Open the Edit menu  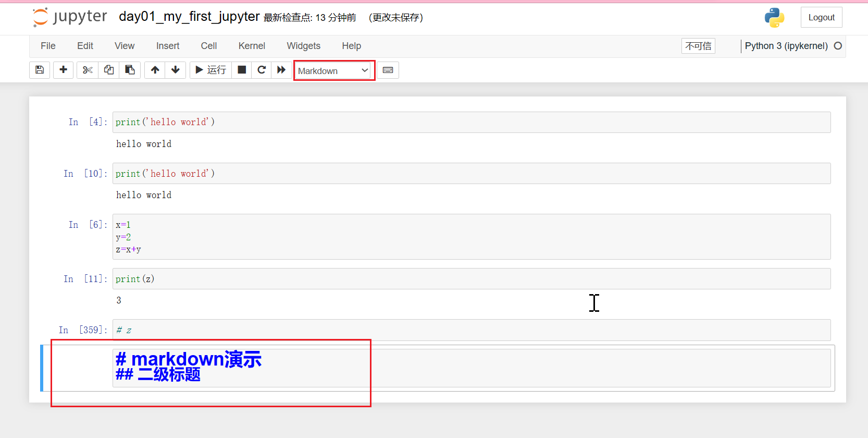pyautogui.click(x=85, y=46)
